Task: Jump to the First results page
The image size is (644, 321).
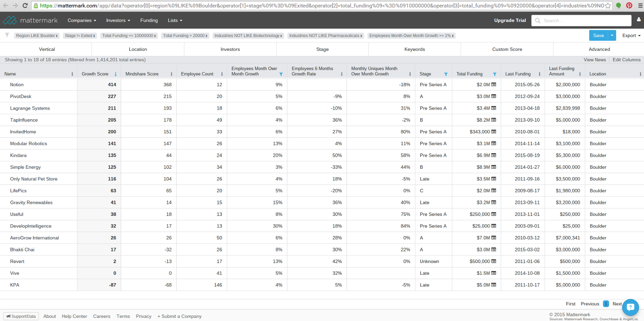Action: (x=571, y=304)
